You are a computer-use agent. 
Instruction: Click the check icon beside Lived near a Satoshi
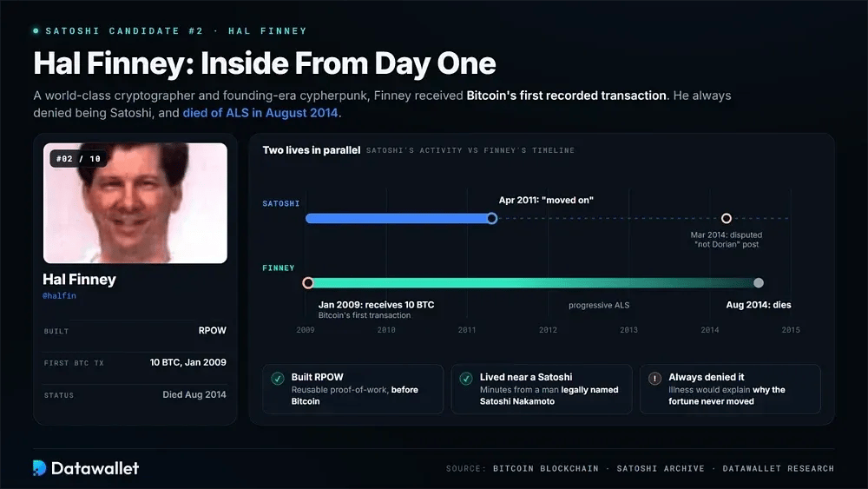(x=466, y=378)
